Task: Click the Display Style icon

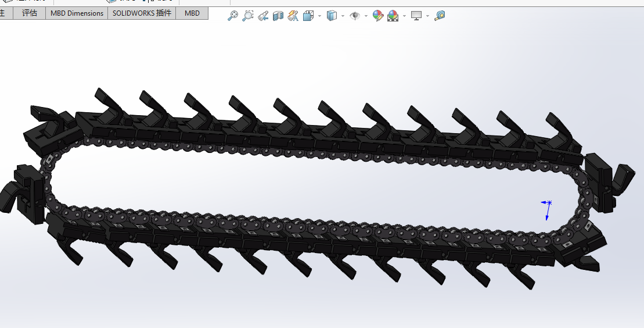Action: (332, 16)
